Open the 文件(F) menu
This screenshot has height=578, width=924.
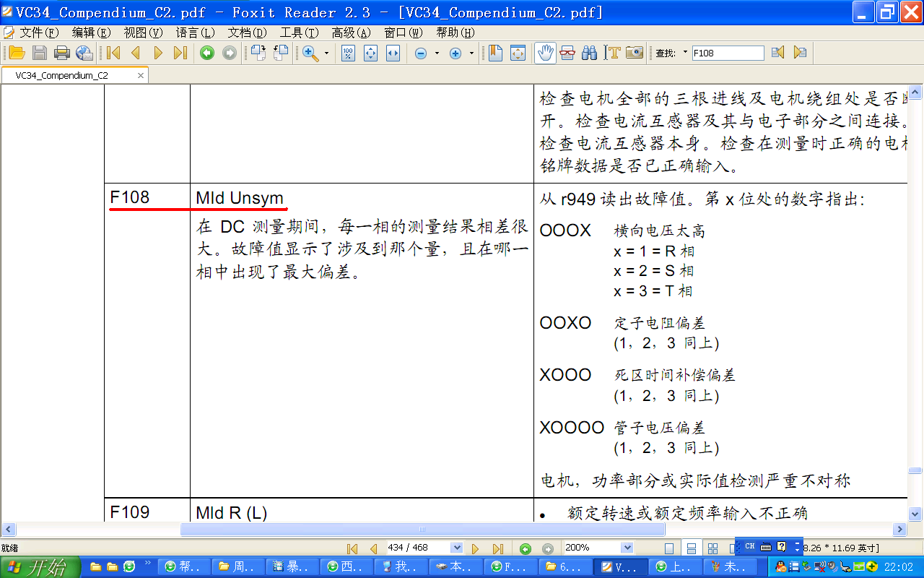[39, 33]
